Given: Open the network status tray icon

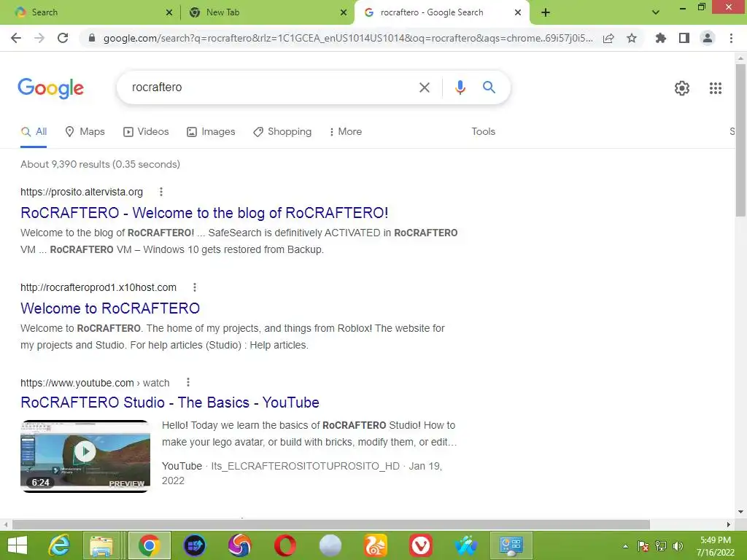Looking at the screenshot, I should point(661,546).
